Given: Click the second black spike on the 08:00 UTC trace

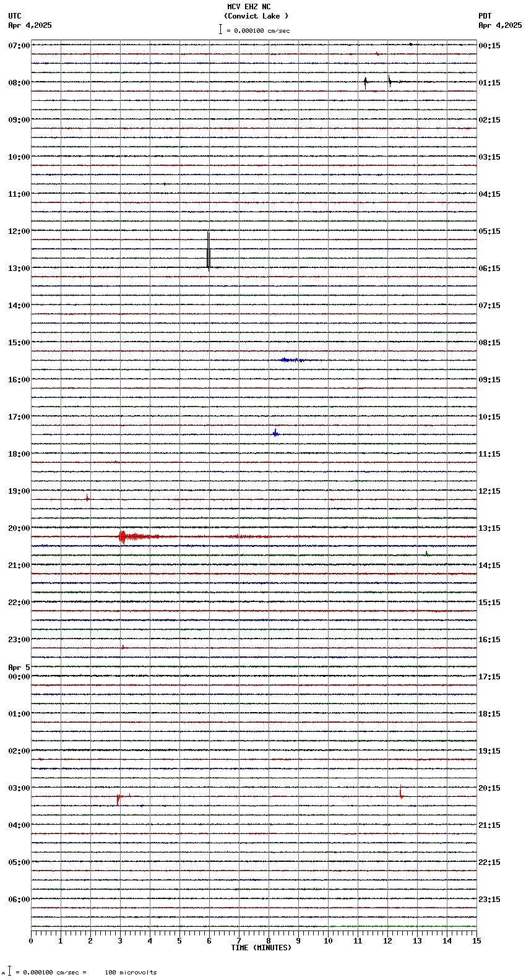Looking at the screenshot, I should point(390,81).
